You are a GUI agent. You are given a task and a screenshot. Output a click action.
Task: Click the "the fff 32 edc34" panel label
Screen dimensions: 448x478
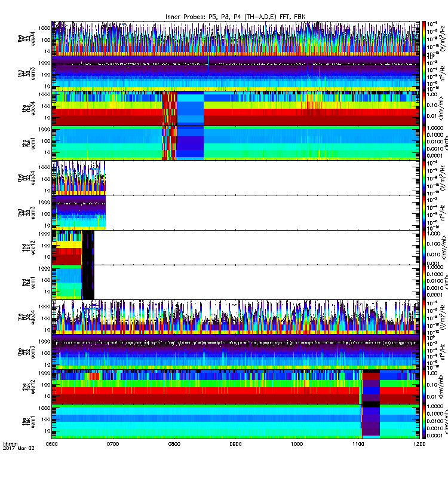click(x=27, y=317)
